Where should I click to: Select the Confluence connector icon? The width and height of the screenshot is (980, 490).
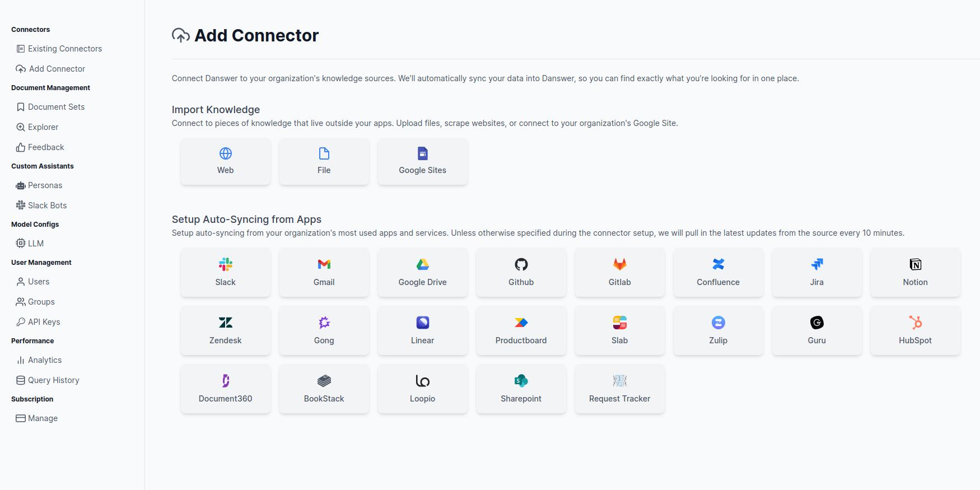click(x=718, y=264)
